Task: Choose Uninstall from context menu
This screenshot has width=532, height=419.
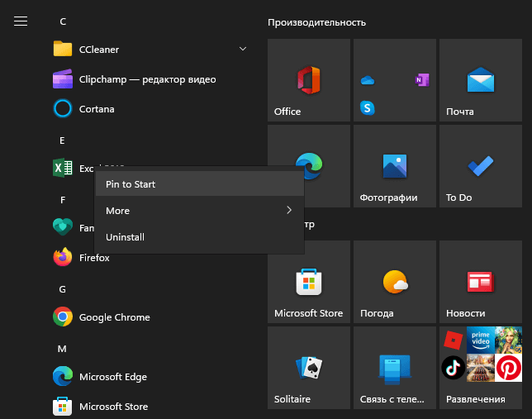Action: click(x=200, y=237)
